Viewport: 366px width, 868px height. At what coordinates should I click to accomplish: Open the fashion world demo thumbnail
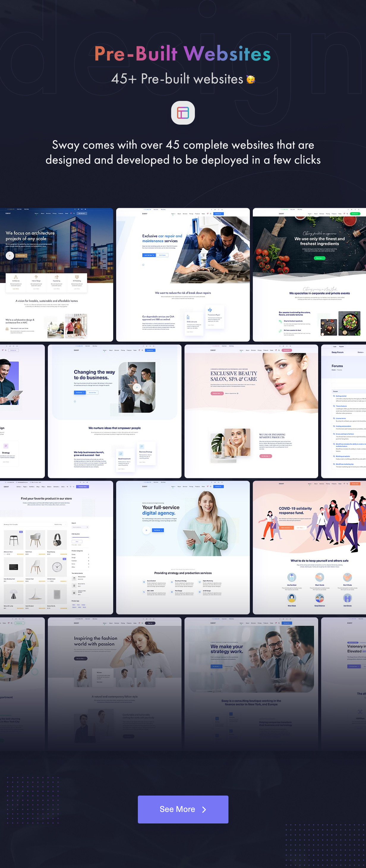114,684
